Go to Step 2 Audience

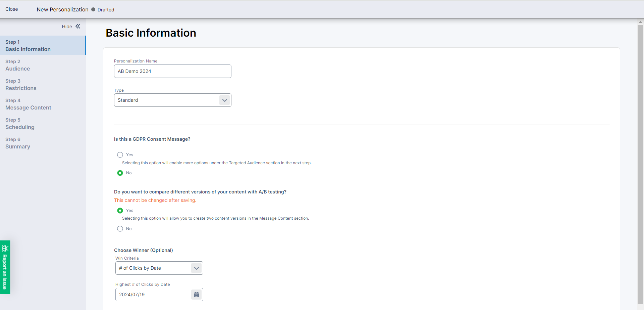pos(18,65)
